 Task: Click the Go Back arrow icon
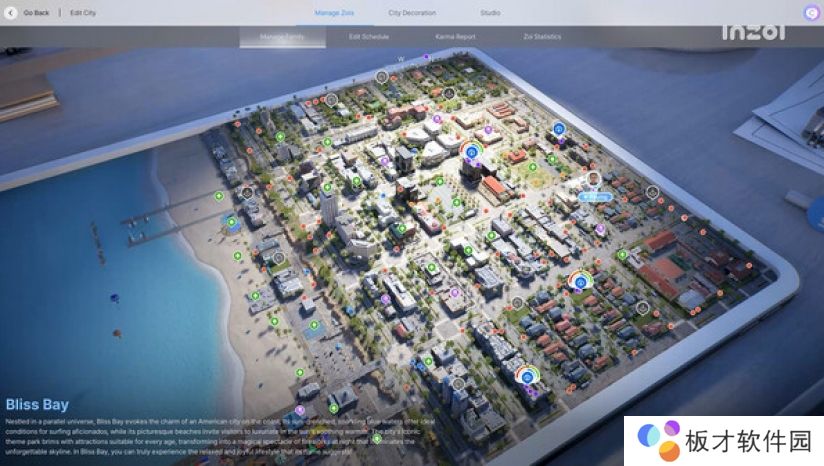click(11, 13)
